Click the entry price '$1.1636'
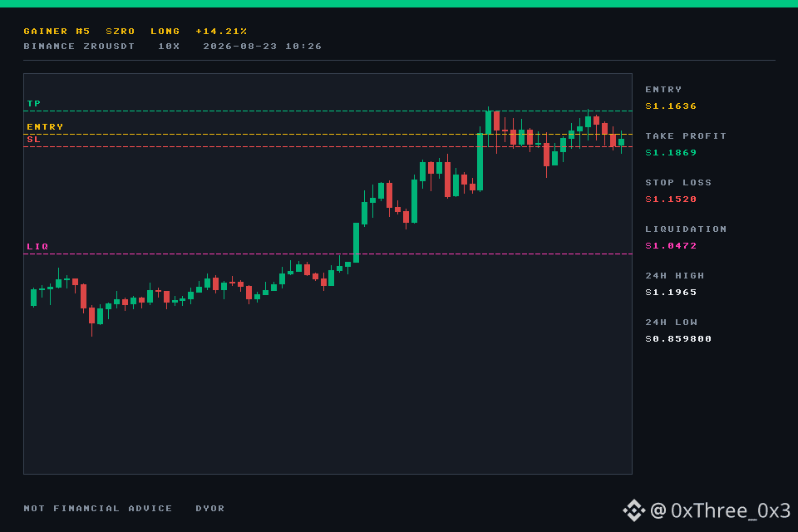This screenshot has width=798, height=532. 671,106
